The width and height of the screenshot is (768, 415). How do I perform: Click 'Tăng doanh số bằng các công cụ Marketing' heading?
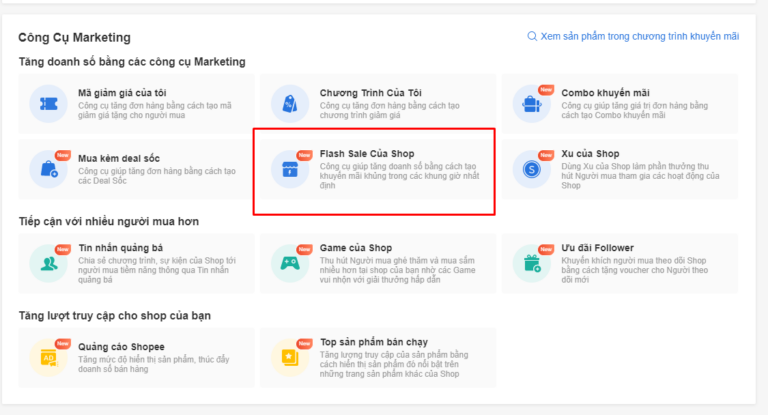coord(132,62)
